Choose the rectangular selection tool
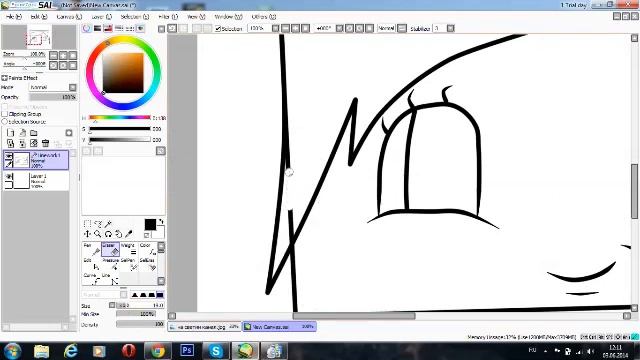640x360 pixels. pyautogui.click(x=87, y=224)
